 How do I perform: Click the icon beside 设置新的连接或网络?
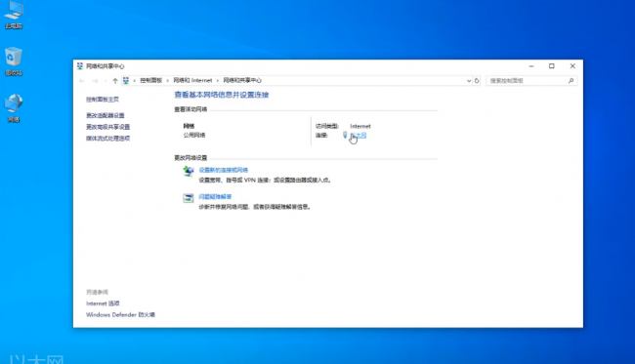coord(188,172)
